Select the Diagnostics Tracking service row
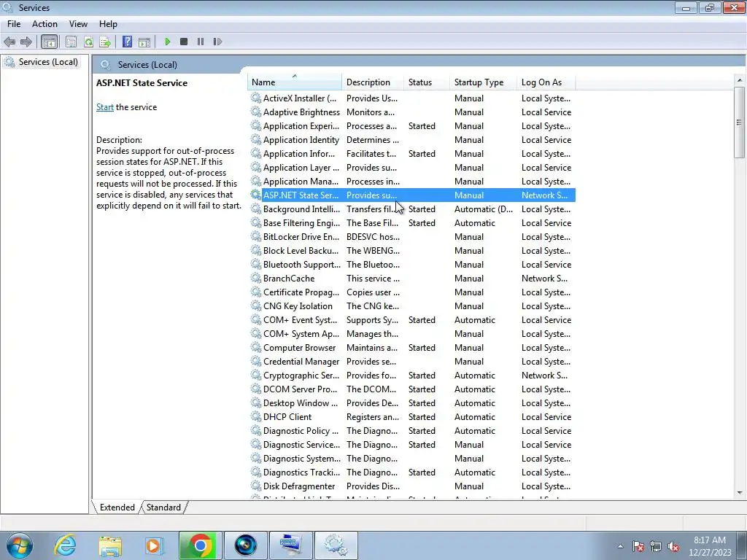The image size is (747, 560). (x=412, y=472)
